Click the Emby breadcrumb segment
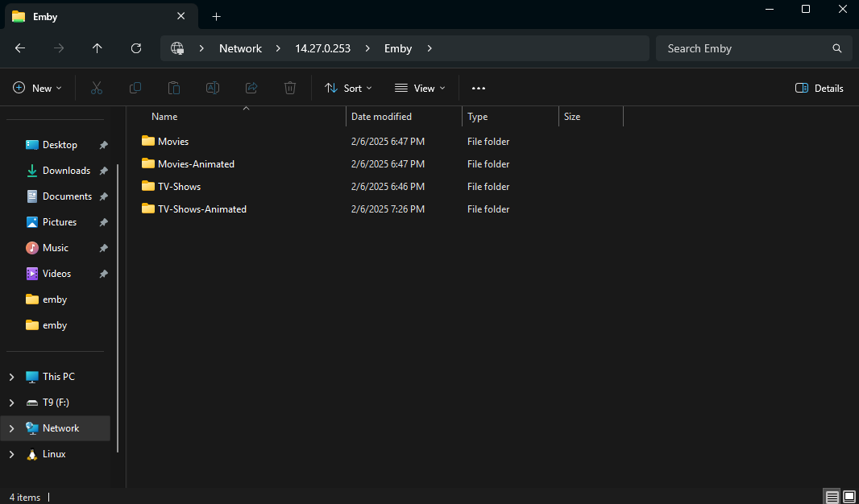The height and width of the screenshot is (504, 859). coord(398,48)
